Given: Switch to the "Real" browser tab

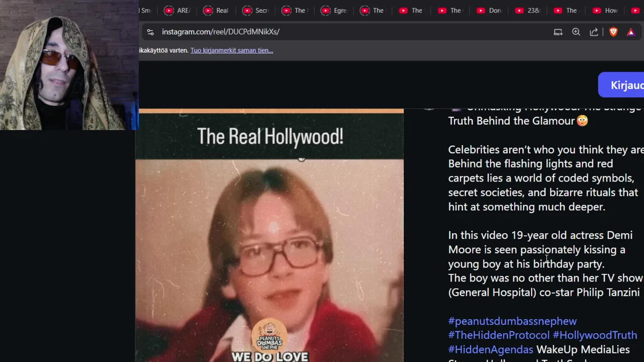Looking at the screenshot, I should 216,11.
